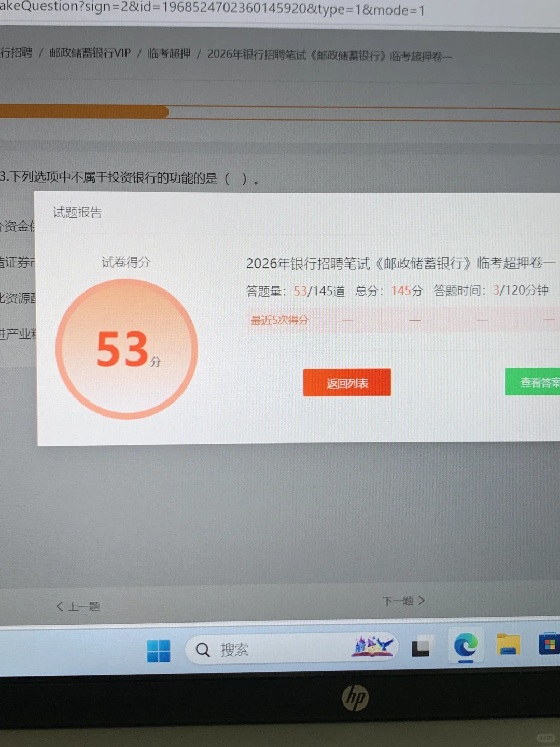Click the 最近5次得分 label
This screenshot has width=560, height=747.
point(279,320)
